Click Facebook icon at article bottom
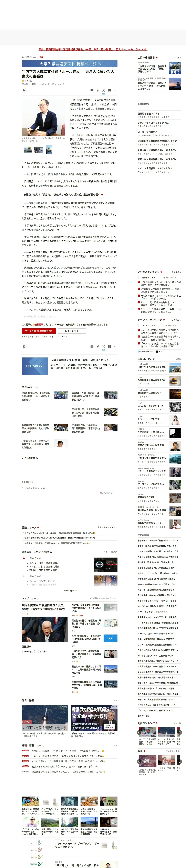Viewport: 186px width, 868px height. coord(98,346)
